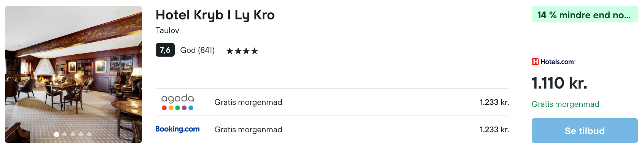Select the fifth image carousel dot
The image size is (644, 149).
pos(89,134)
